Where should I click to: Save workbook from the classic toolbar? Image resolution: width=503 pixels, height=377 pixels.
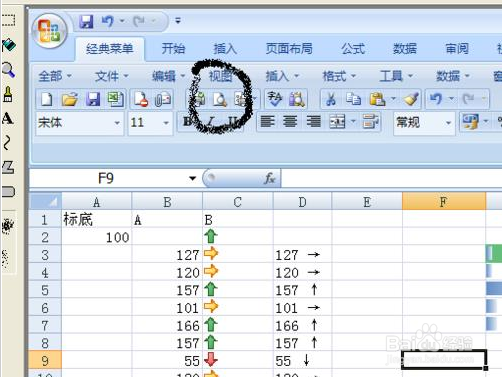click(x=93, y=99)
